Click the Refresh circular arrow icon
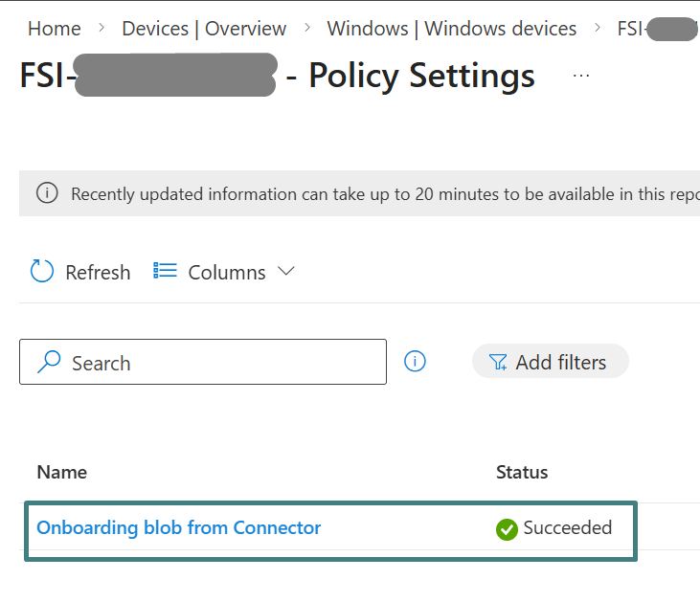 [42, 272]
